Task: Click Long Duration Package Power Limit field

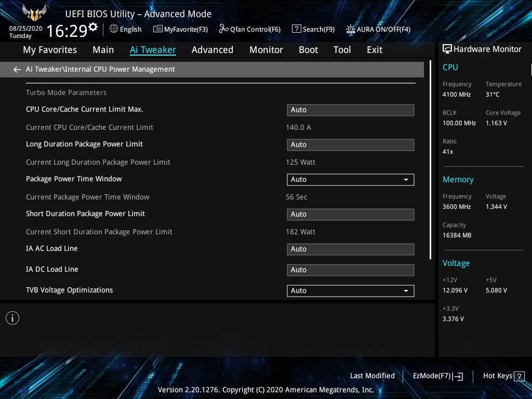Action: pos(351,145)
